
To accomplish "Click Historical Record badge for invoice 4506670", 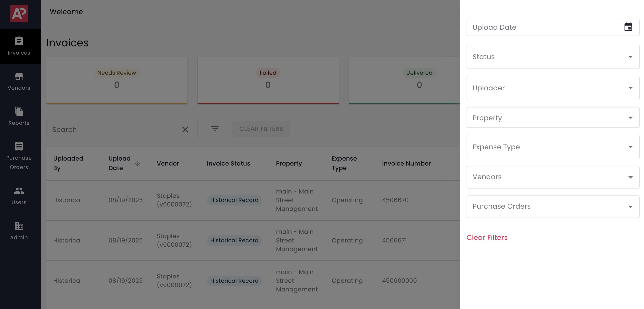I will (234, 200).
